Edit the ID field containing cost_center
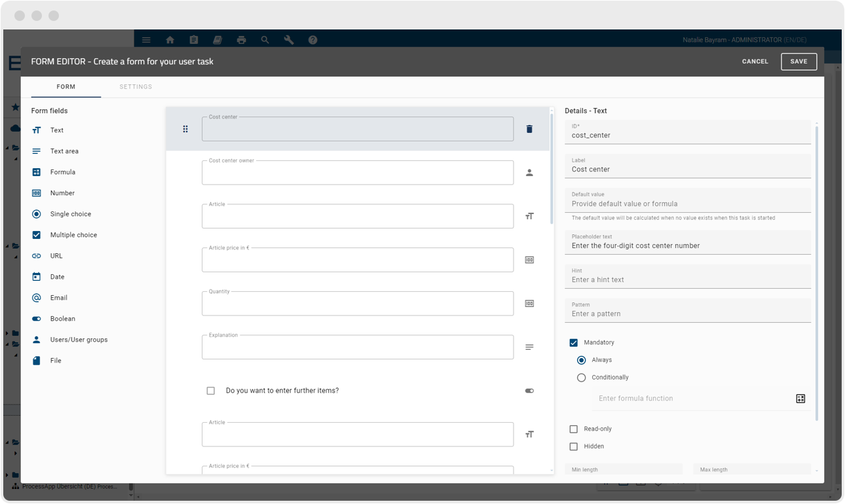The image size is (845, 504). (x=688, y=132)
